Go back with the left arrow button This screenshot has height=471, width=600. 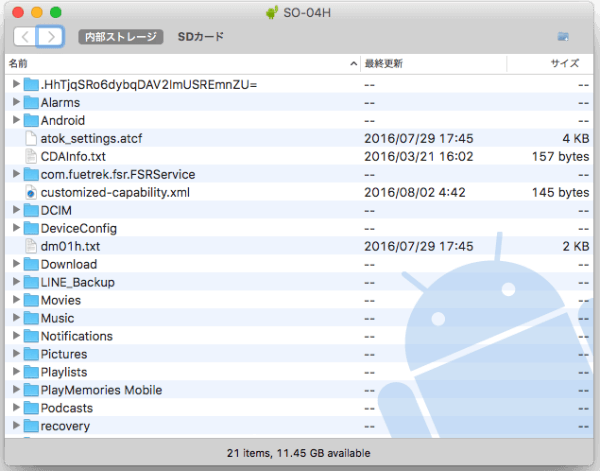(x=25, y=37)
